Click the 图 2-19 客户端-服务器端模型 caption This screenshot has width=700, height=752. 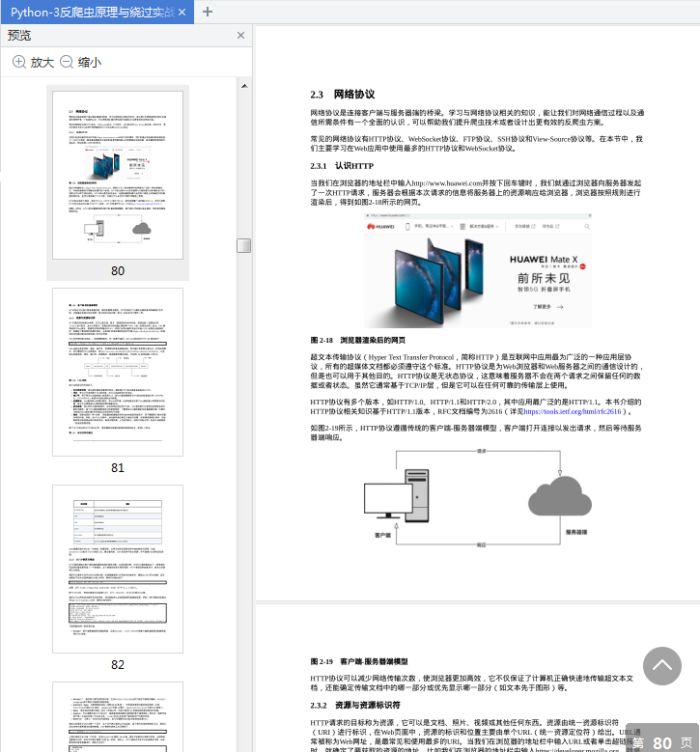pyautogui.click(x=359, y=661)
